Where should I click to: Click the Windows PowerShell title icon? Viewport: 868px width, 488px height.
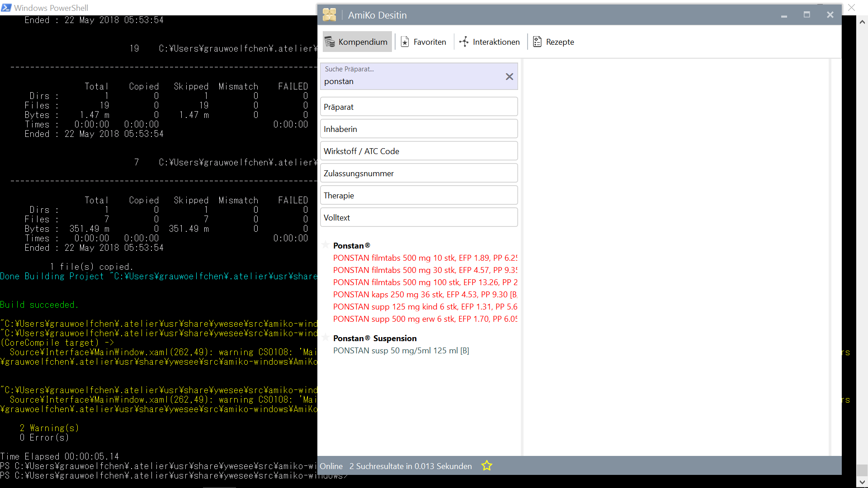[6, 8]
